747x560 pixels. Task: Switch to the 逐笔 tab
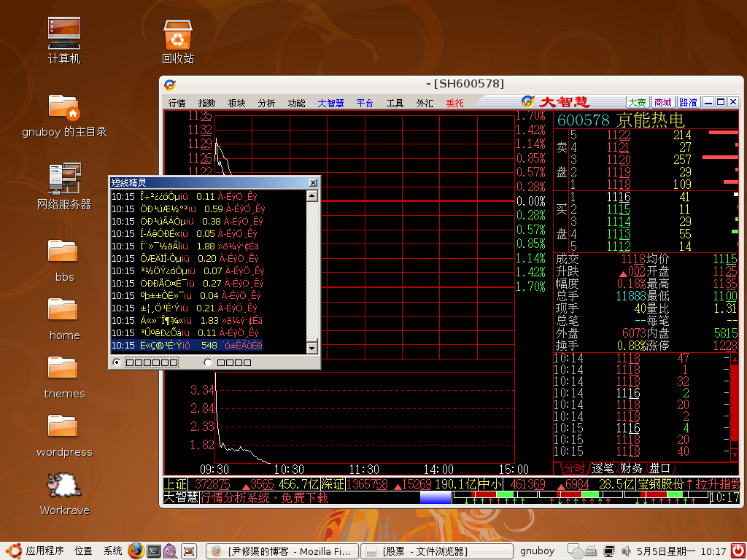[603, 469]
